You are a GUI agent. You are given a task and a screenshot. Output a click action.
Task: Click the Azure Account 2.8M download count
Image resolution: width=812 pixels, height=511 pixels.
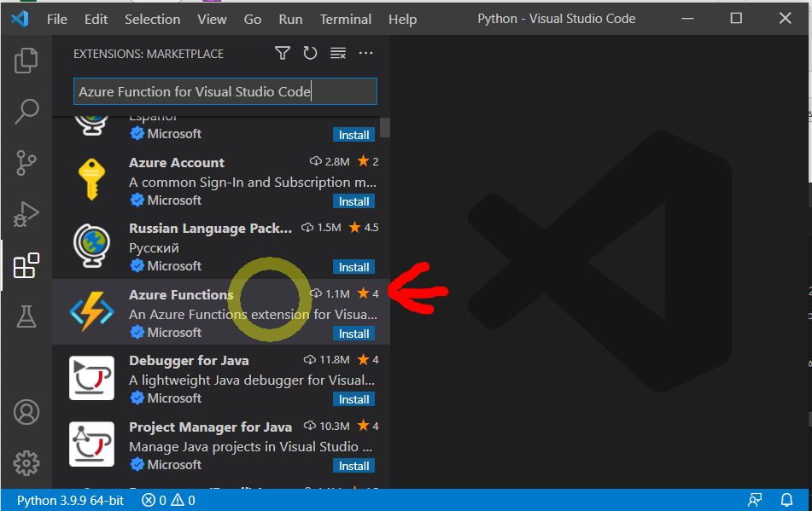pyautogui.click(x=330, y=161)
